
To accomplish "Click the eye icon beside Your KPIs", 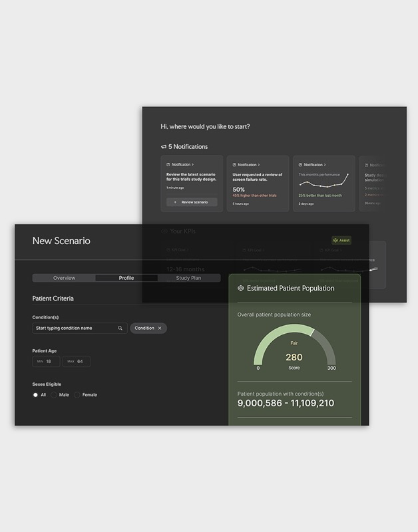I will (164, 231).
